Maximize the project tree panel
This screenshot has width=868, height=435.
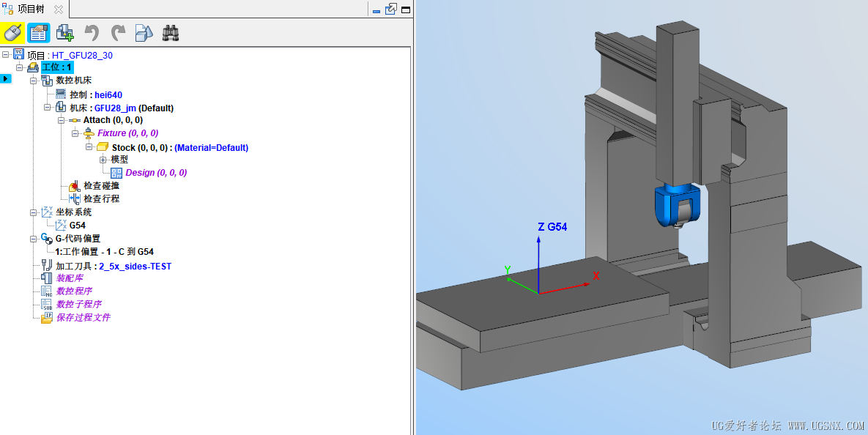coord(406,10)
